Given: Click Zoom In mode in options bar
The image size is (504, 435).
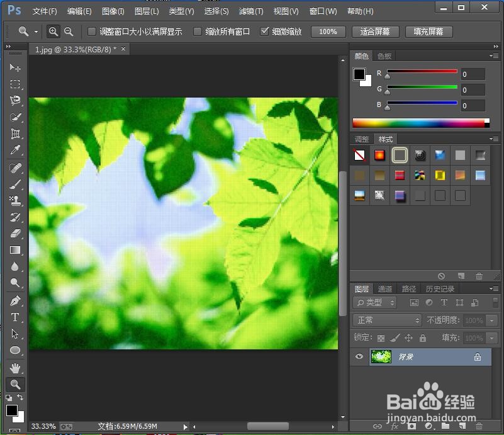Looking at the screenshot, I should click(x=53, y=31).
